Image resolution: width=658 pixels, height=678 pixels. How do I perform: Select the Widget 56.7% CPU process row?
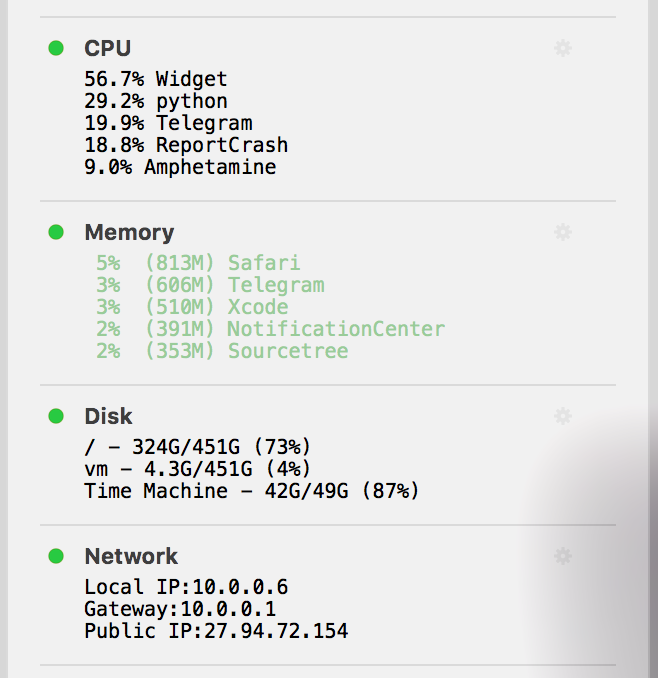(x=156, y=79)
